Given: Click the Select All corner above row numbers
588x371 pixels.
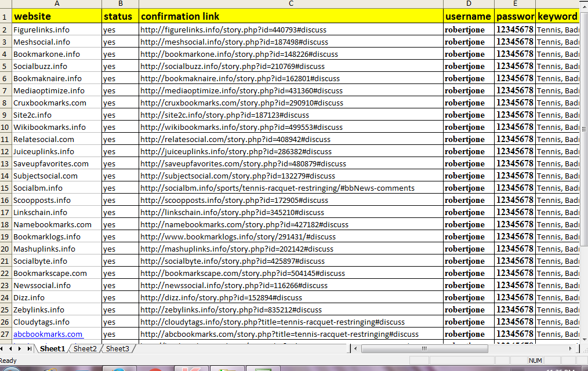Looking at the screenshot, I should [x=6, y=5].
